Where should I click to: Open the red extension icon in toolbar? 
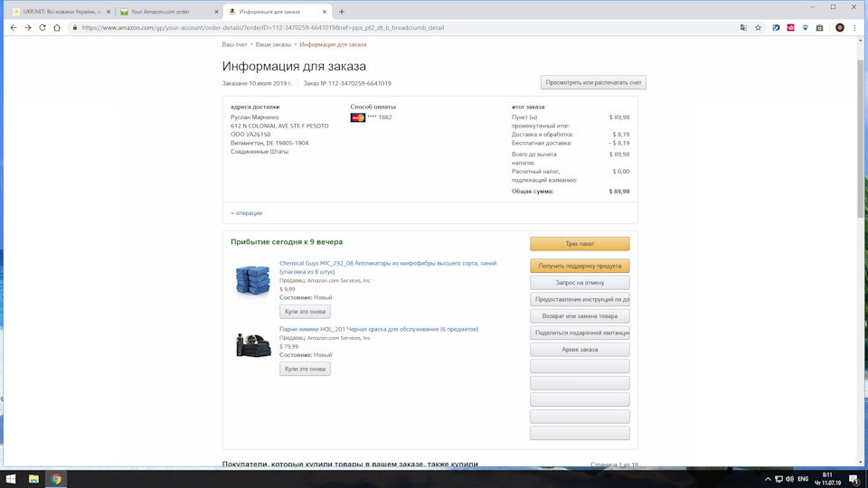coord(790,28)
